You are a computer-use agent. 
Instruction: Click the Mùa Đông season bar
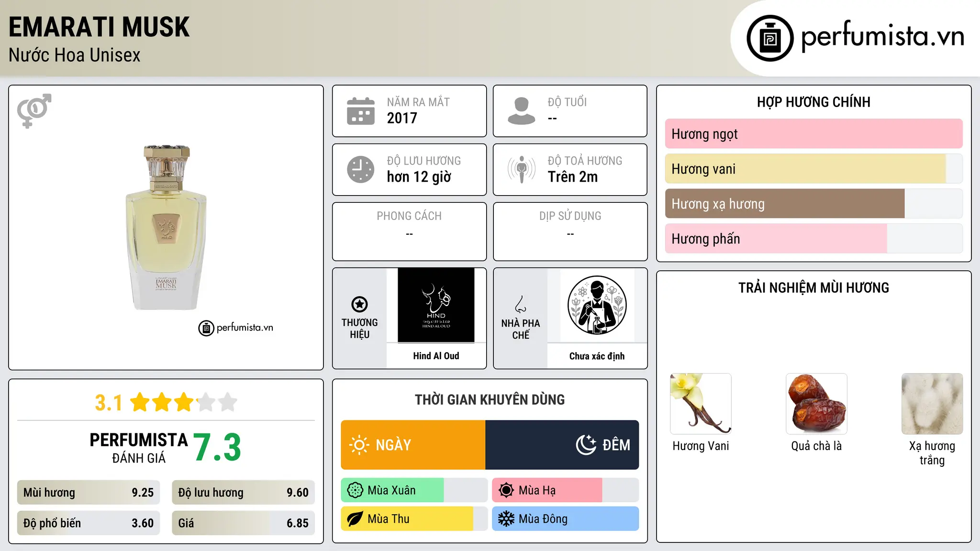point(566,519)
